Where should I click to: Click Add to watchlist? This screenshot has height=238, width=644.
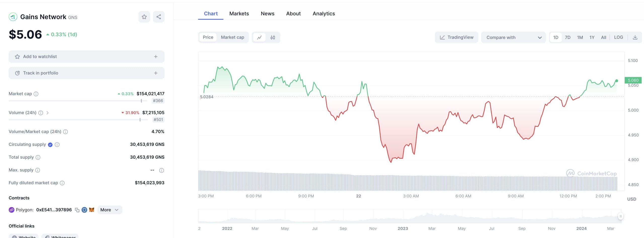click(86, 56)
